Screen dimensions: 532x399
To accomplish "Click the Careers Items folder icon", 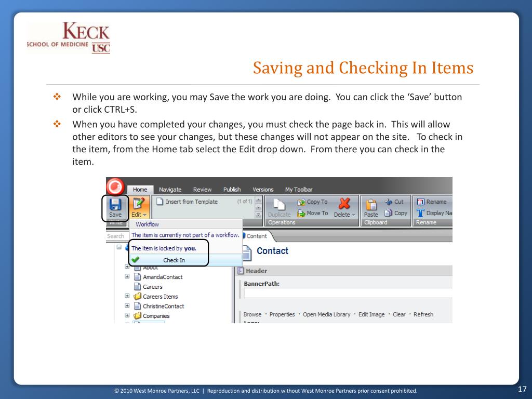I will click(137, 297).
